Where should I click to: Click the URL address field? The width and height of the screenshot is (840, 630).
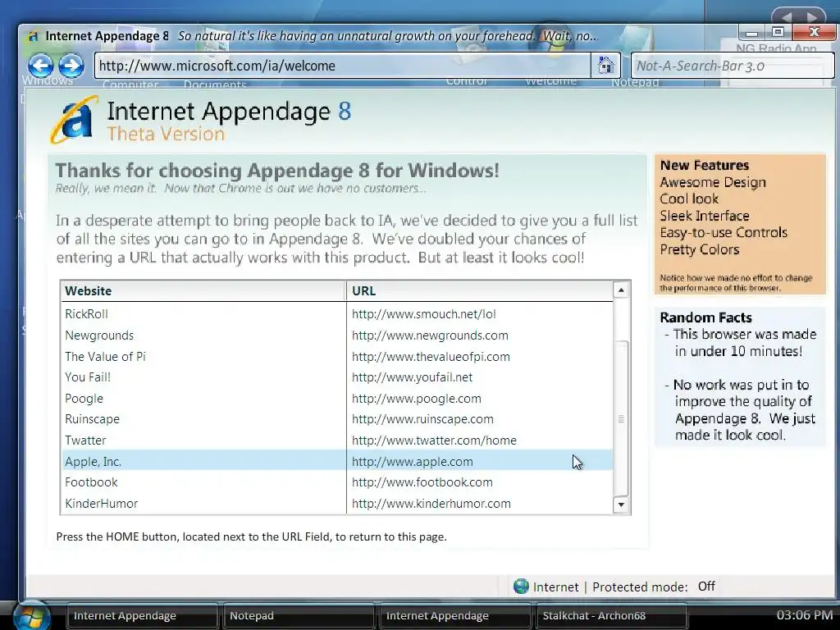click(x=343, y=66)
